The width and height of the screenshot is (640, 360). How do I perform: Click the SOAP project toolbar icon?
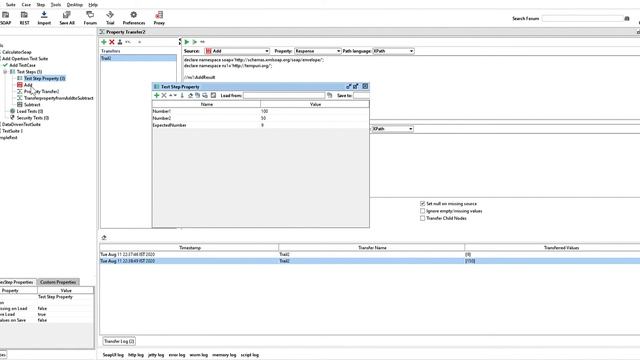click(x=6, y=15)
